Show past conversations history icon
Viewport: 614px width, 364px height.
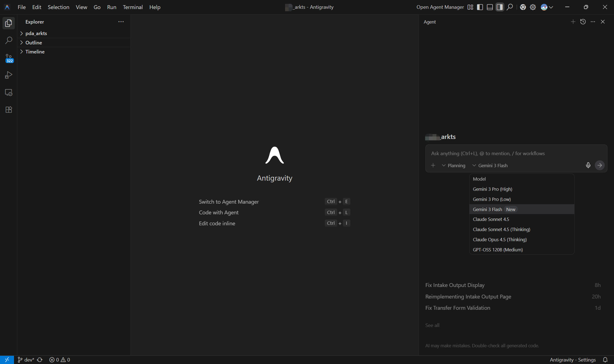583,22
